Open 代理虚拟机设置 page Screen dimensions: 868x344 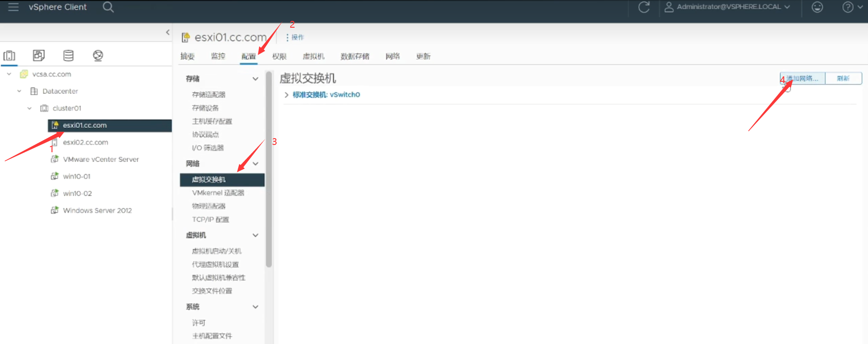215,264
